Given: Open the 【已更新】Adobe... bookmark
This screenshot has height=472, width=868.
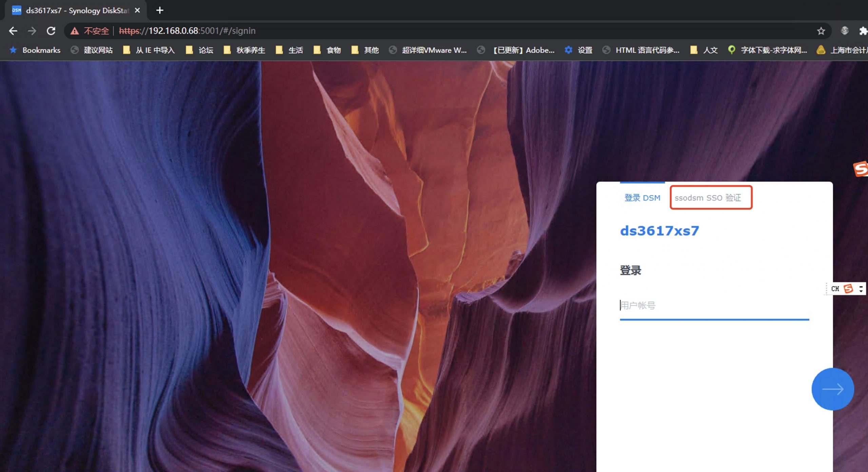Looking at the screenshot, I should pos(516,50).
